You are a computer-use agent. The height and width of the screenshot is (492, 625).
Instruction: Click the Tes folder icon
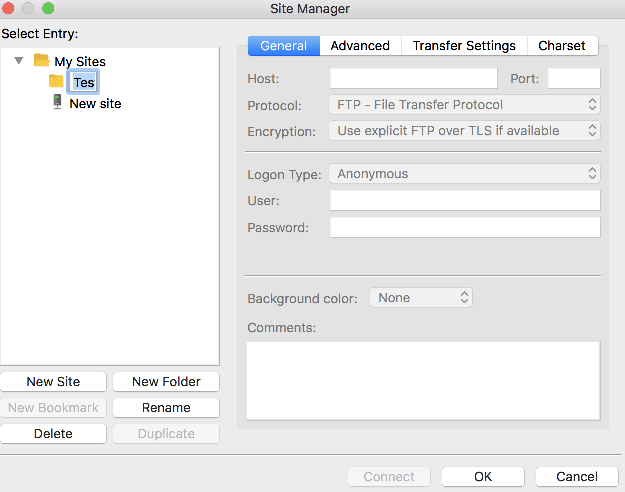[x=56, y=82]
